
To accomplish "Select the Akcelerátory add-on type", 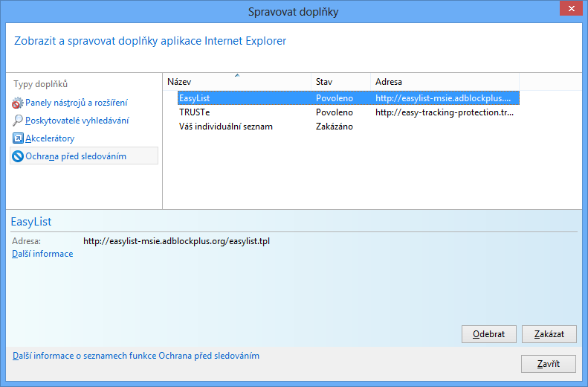I will pyautogui.click(x=50, y=138).
